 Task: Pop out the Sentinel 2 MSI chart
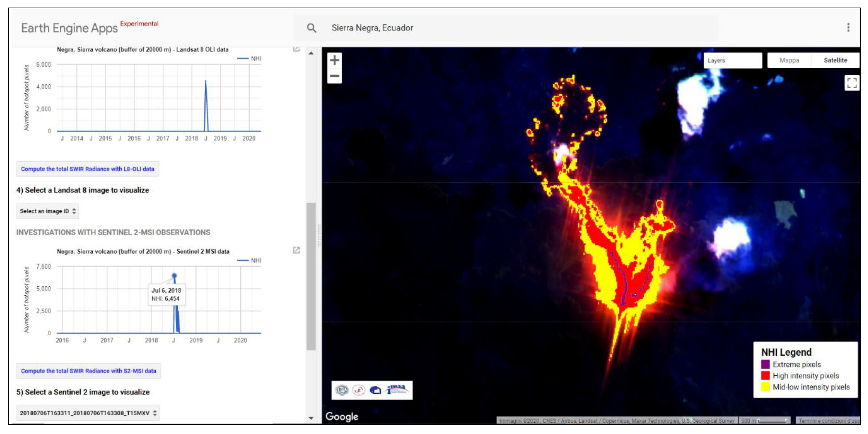[296, 250]
